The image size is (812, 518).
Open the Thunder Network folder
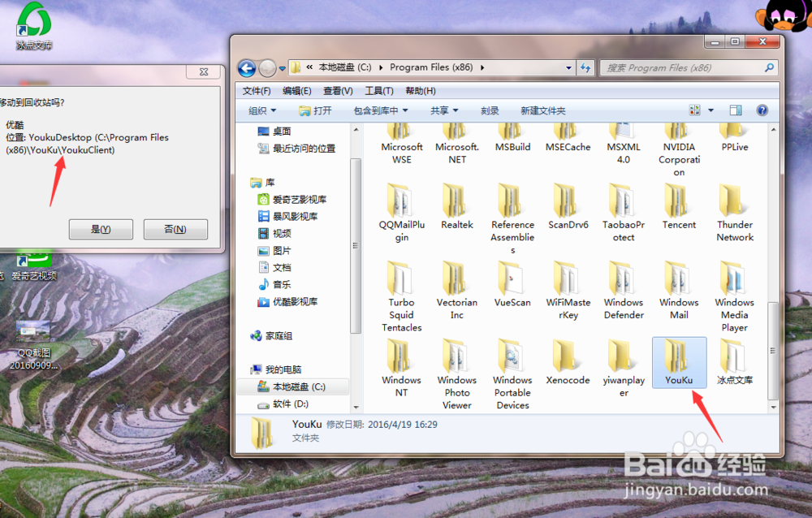[734, 213]
